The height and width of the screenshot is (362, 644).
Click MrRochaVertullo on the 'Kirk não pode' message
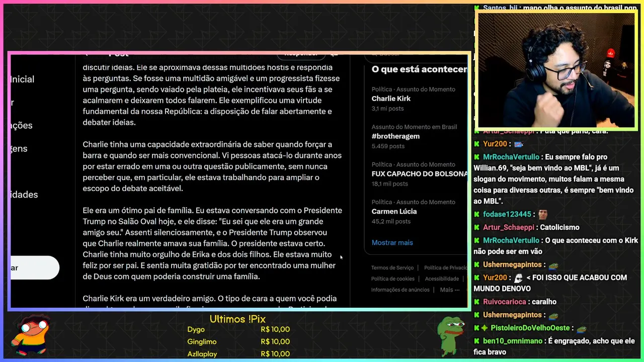pyautogui.click(x=511, y=240)
